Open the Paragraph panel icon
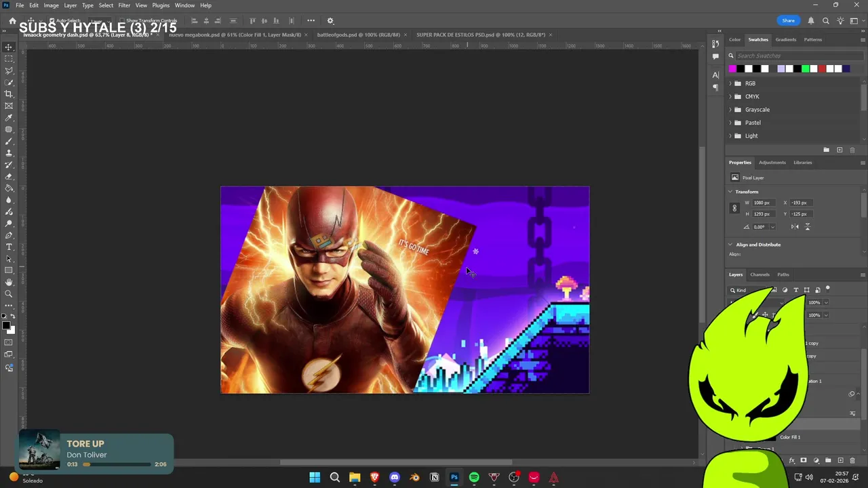The height and width of the screenshot is (488, 868). pyautogui.click(x=715, y=87)
